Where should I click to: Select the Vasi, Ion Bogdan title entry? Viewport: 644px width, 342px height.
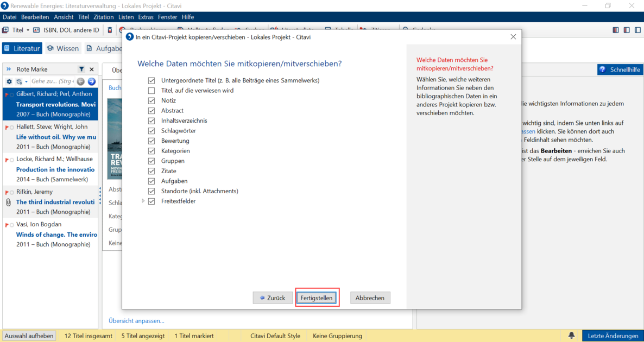click(50, 235)
